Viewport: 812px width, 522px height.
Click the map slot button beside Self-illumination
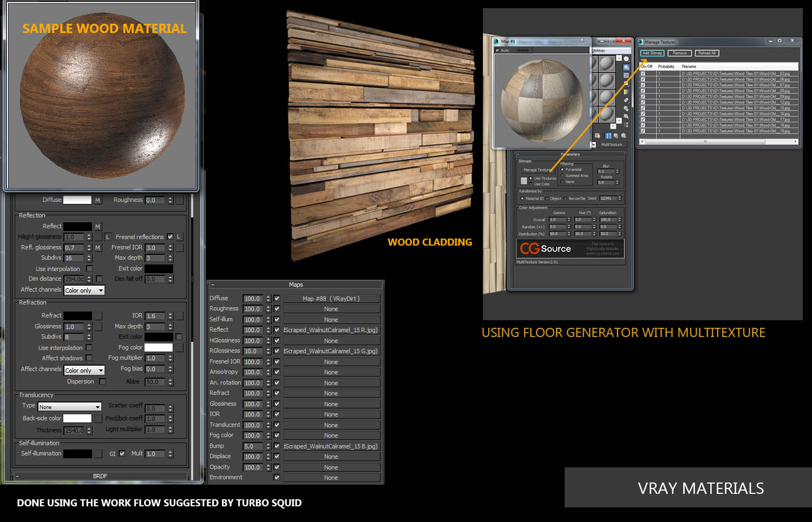tap(98, 454)
